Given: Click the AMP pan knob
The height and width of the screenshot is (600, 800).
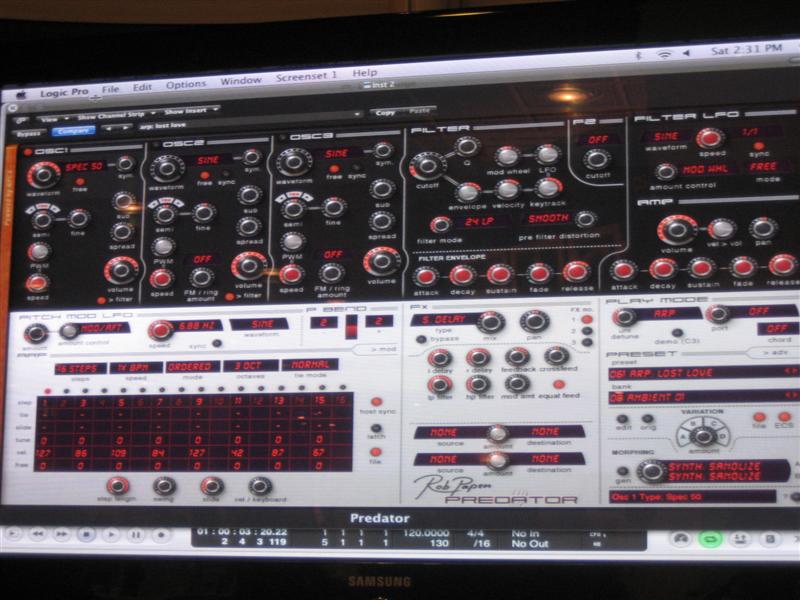Looking at the screenshot, I should click(763, 228).
